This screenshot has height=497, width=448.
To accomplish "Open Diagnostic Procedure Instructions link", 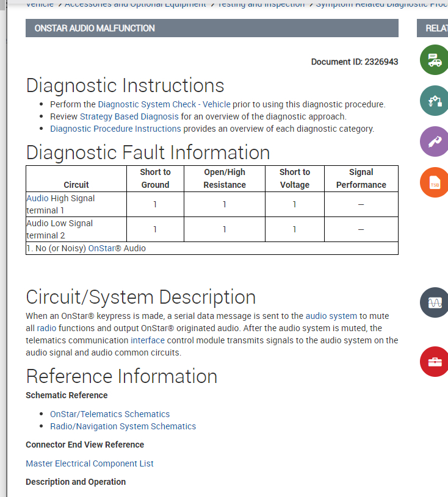I will 115,129.
